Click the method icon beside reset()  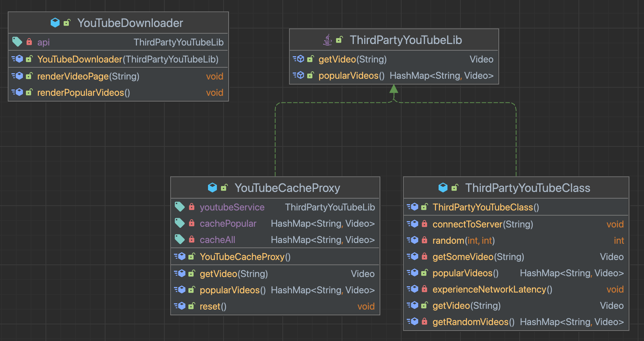pyautogui.click(x=180, y=306)
